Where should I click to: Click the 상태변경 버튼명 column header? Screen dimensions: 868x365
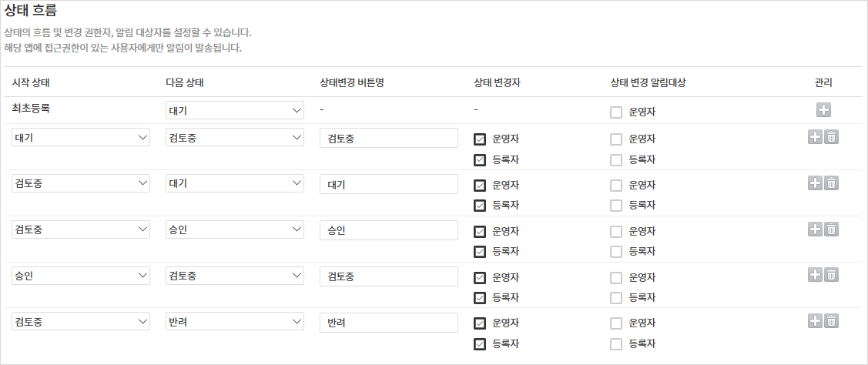pyautogui.click(x=351, y=82)
